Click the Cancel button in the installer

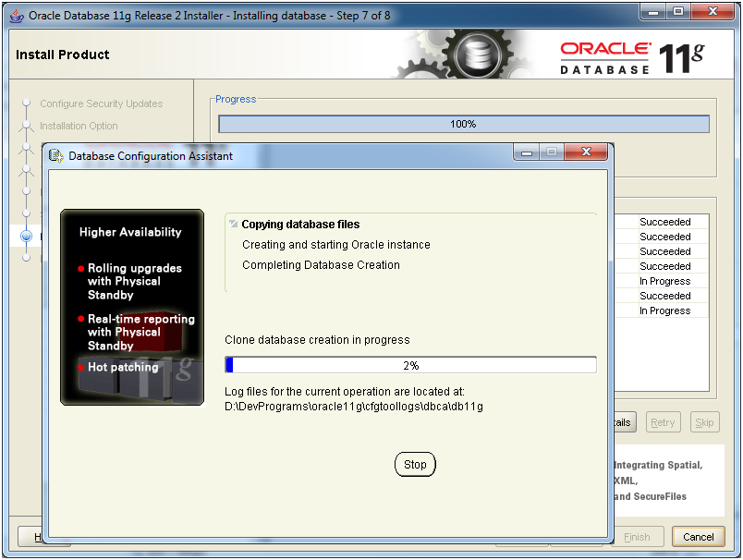pyautogui.click(x=698, y=537)
